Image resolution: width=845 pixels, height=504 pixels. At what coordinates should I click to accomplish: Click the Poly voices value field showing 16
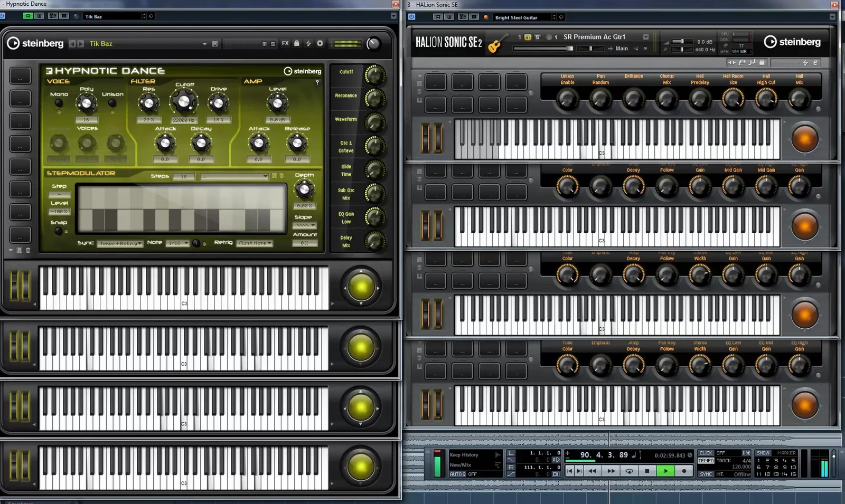86,120
